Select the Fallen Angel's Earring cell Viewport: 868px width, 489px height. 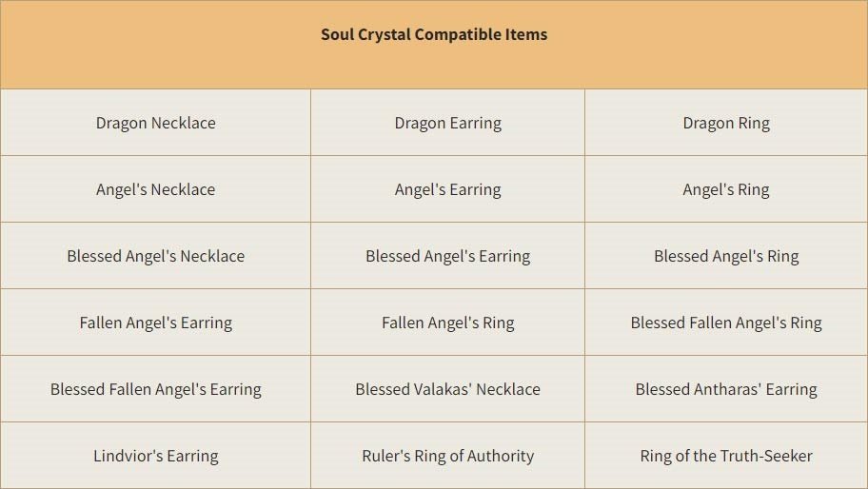pyautogui.click(x=155, y=323)
